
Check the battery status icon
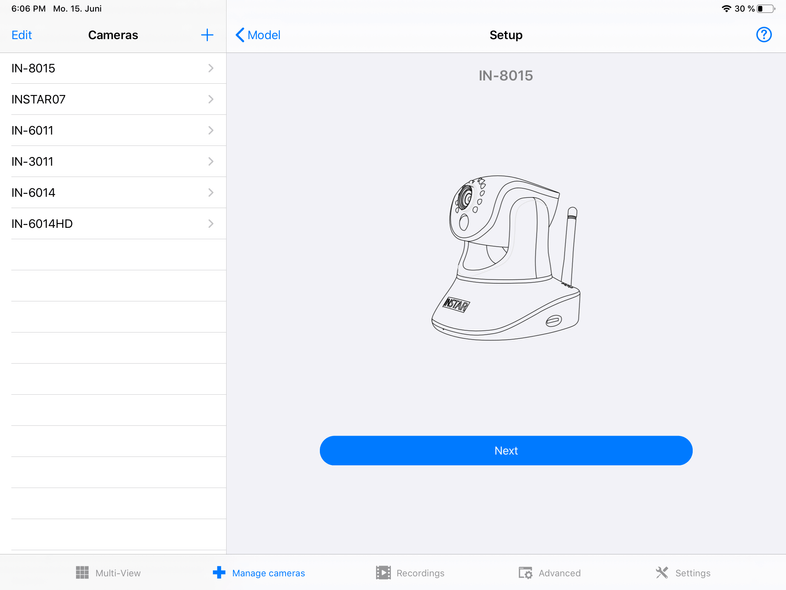coord(766,8)
